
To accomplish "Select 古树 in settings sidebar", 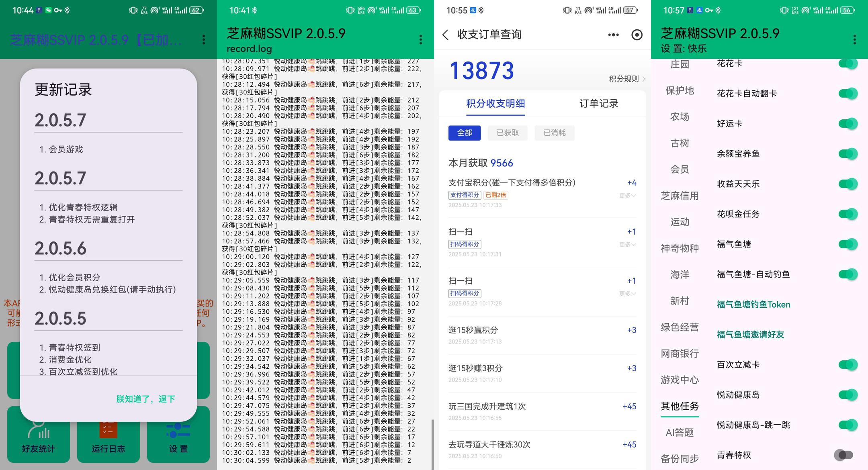I will [680, 143].
